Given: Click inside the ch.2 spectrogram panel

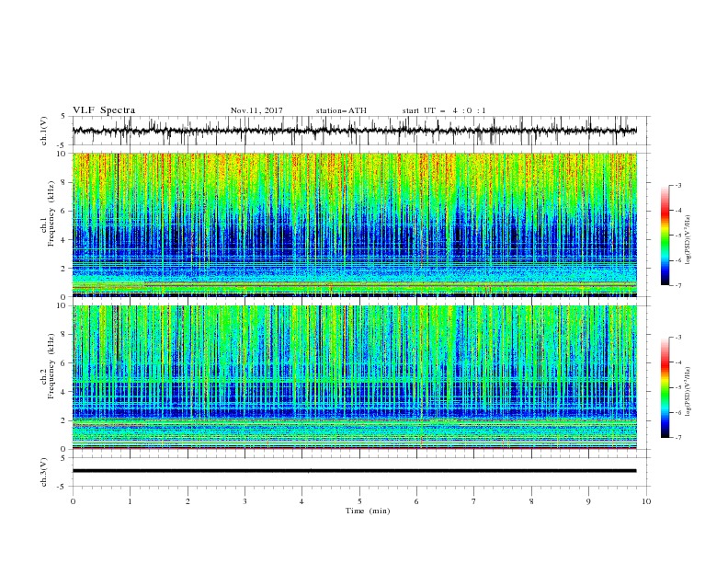Looking at the screenshot, I should click(354, 377).
